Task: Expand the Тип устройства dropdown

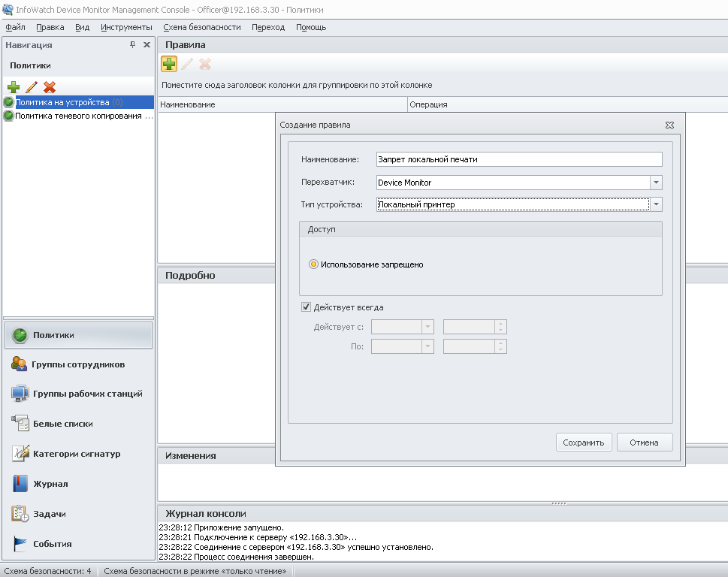Action: coord(656,204)
